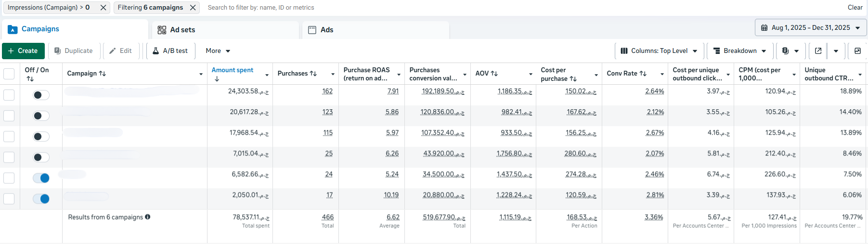Click the 10.19 ROAS value
The width and height of the screenshot is (868, 244).
[391, 195]
